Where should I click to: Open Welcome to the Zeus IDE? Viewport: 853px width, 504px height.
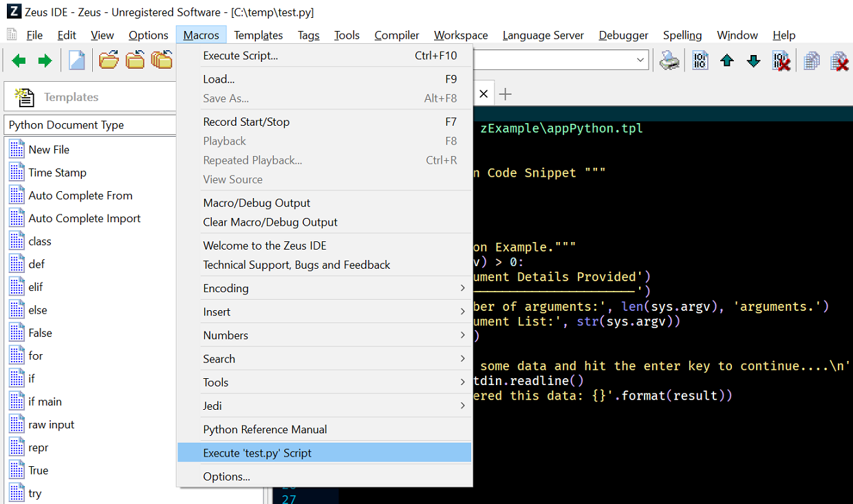coord(325,245)
